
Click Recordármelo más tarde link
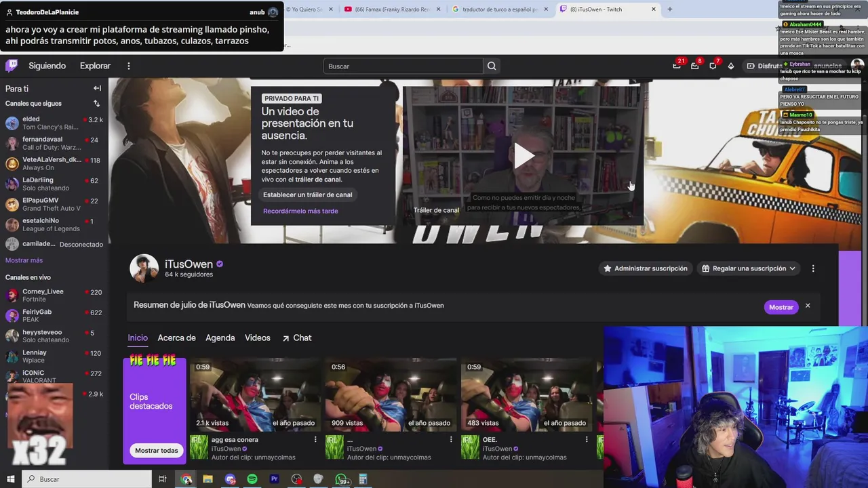(x=300, y=211)
